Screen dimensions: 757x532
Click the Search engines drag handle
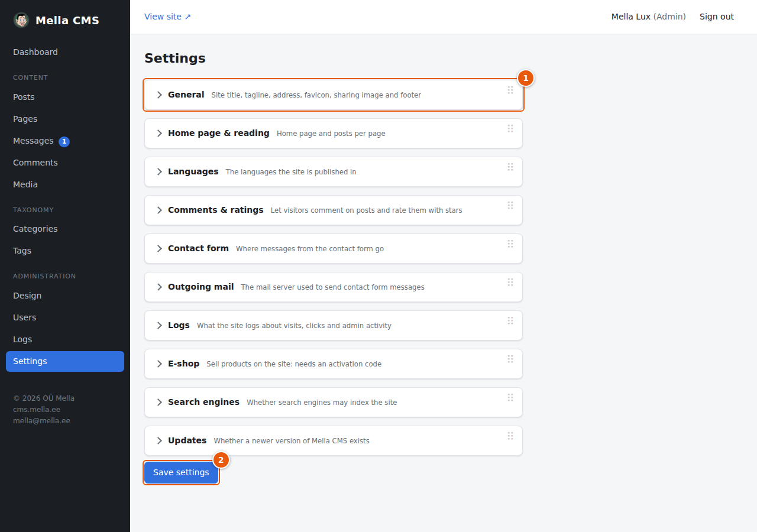510,397
